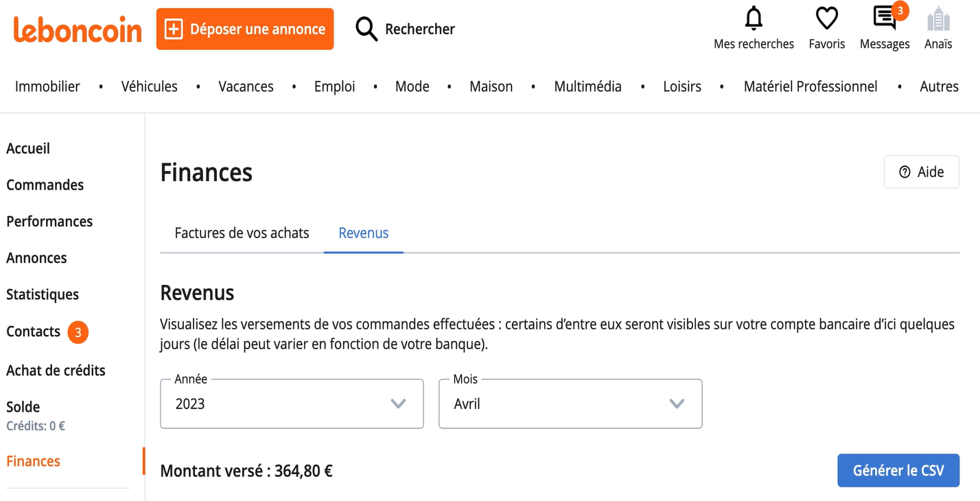The width and height of the screenshot is (980, 501).
Task: Switch to Factures de vos achats tab
Action: [242, 233]
